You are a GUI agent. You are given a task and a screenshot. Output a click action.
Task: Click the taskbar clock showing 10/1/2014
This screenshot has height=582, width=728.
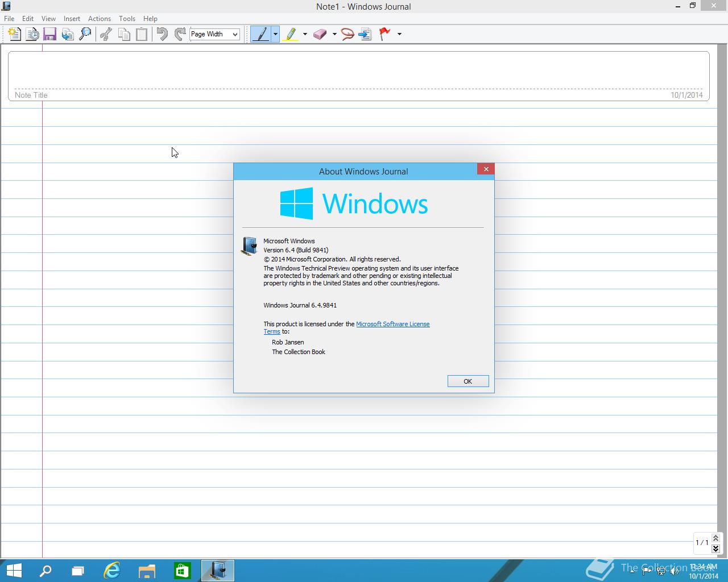704,571
